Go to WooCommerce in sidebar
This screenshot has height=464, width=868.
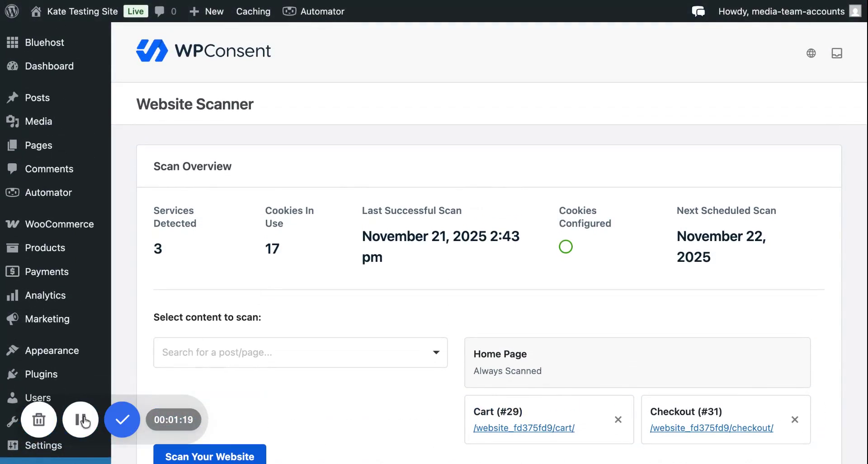point(59,224)
